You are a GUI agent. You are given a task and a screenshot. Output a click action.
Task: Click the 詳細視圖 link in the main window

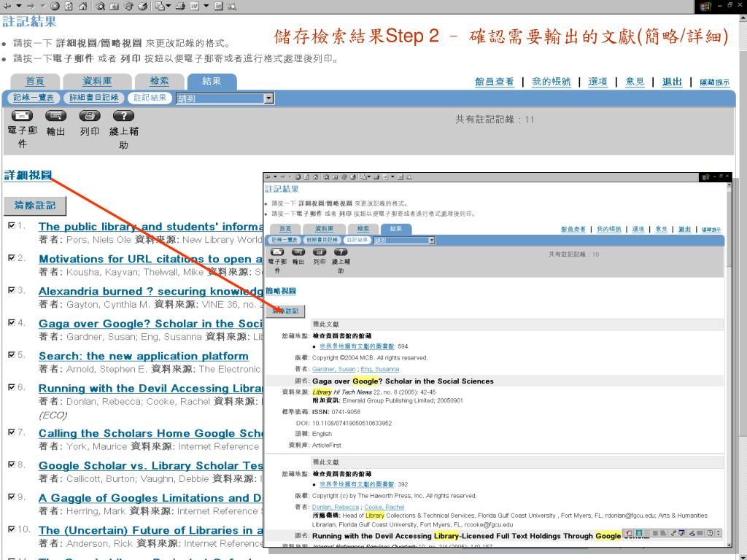coord(28,175)
